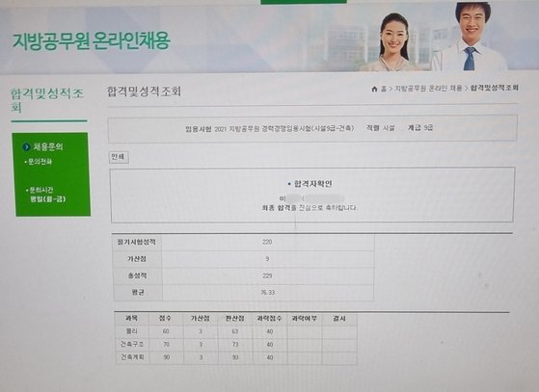The width and height of the screenshot is (539, 392).
Task: Click converted score 93 in 건축계획 row
Action: click(235, 357)
